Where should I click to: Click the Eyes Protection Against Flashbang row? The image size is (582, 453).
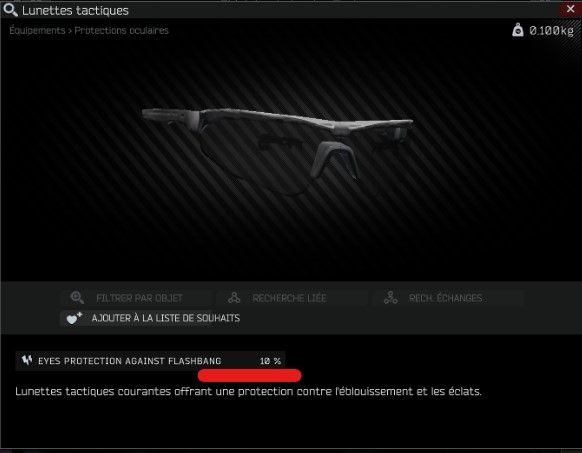click(x=150, y=361)
